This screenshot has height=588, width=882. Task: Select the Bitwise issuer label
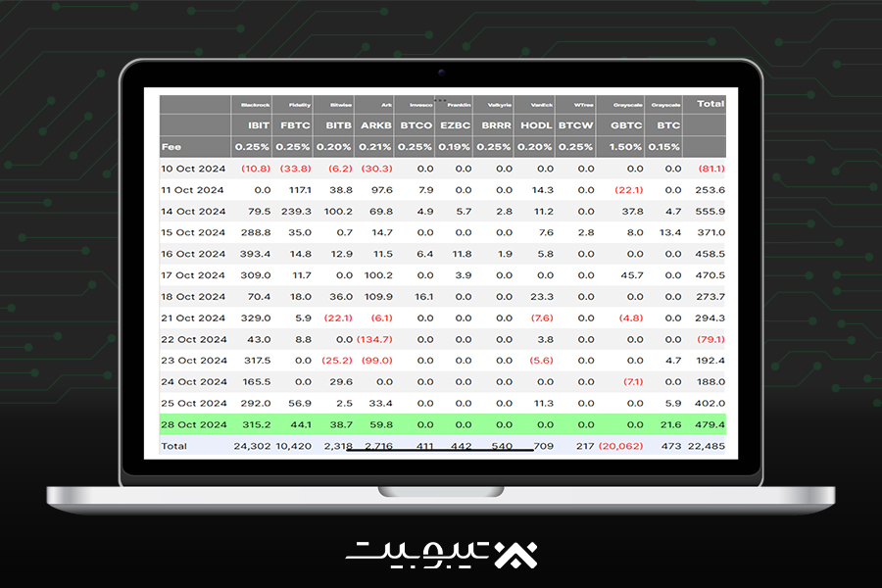[341, 105]
